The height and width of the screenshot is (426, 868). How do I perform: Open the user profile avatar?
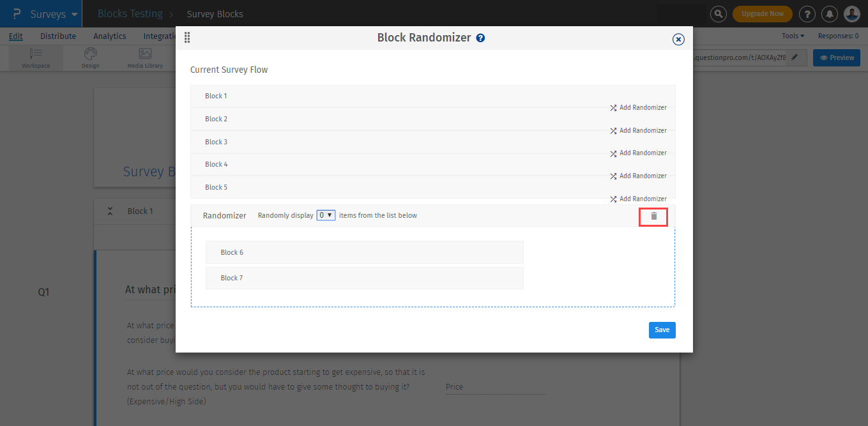(851, 13)
